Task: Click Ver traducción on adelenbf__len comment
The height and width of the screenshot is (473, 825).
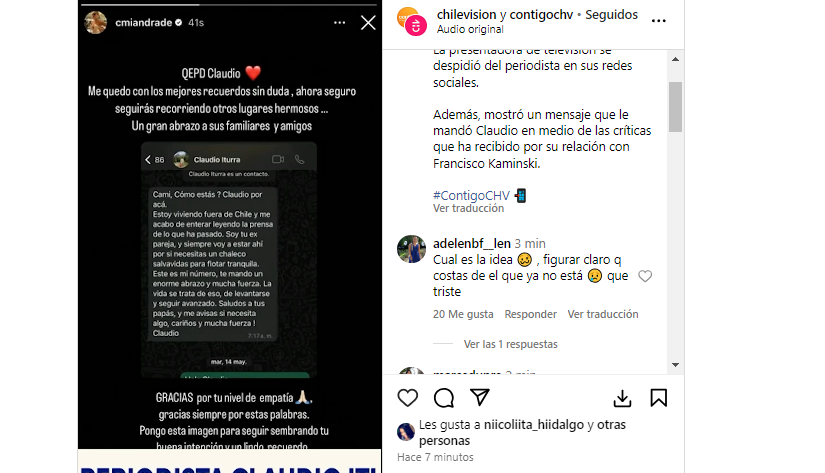Action: [603, 314]
